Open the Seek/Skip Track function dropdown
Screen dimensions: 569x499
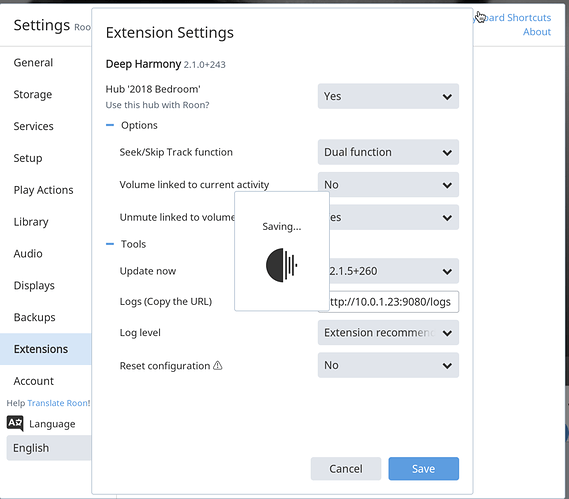(x=388, y=152)
